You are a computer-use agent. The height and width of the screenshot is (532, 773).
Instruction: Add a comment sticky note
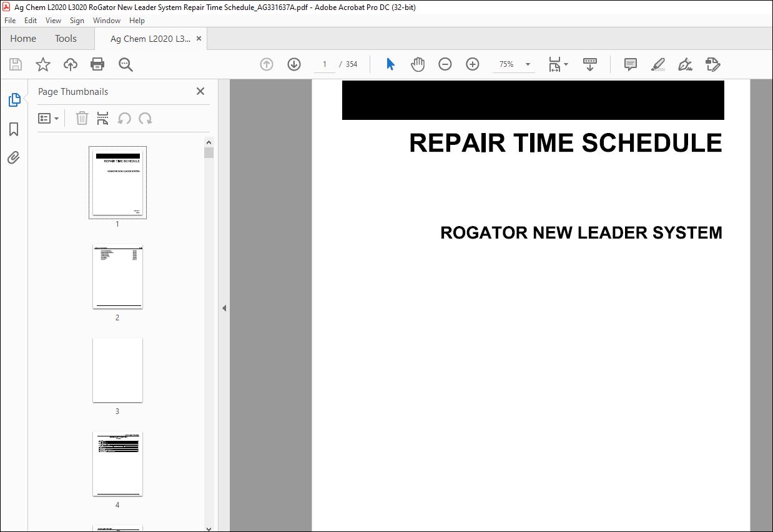pyautogui.click(x=631, y=64)
